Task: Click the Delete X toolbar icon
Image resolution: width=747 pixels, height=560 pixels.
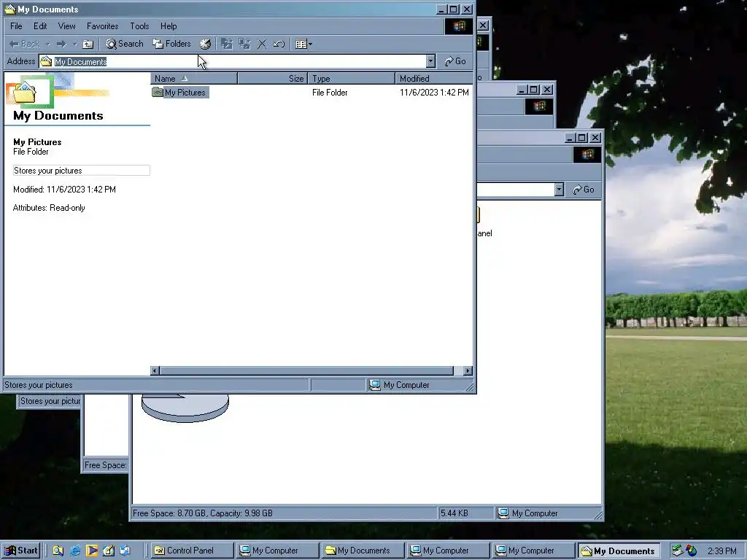Action: [262, 44]
